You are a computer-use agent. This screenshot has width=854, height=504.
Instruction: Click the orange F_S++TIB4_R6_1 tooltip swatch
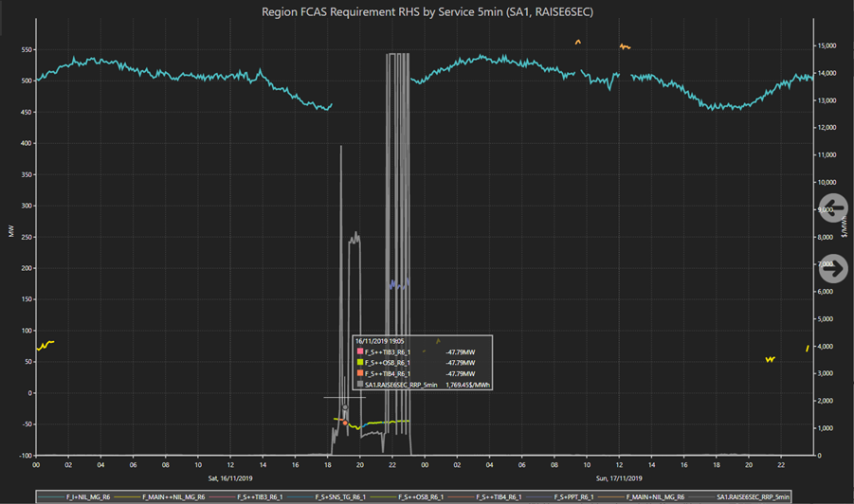tap(359, 373)
